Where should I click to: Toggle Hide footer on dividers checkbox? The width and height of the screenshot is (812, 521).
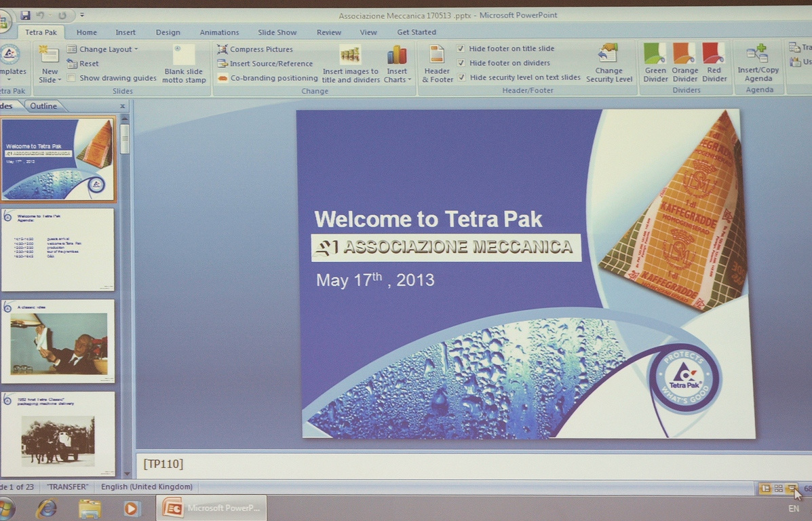pos(461,62)
